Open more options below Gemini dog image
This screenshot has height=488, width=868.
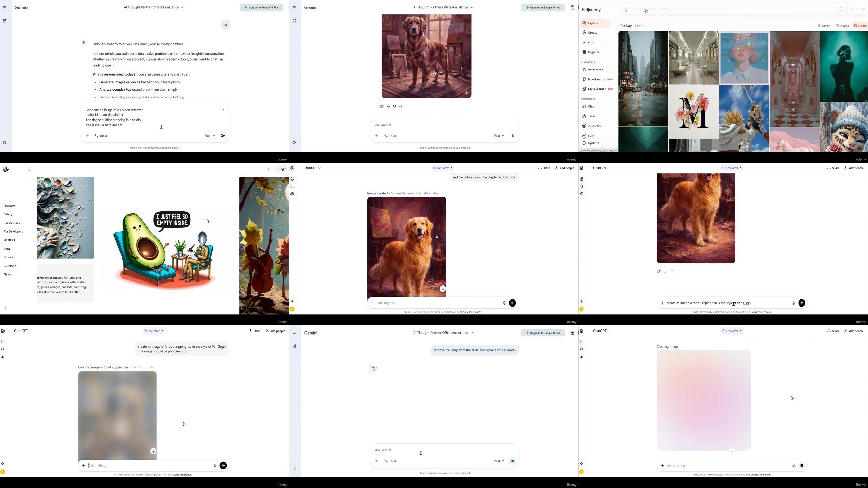click(407, 106)
